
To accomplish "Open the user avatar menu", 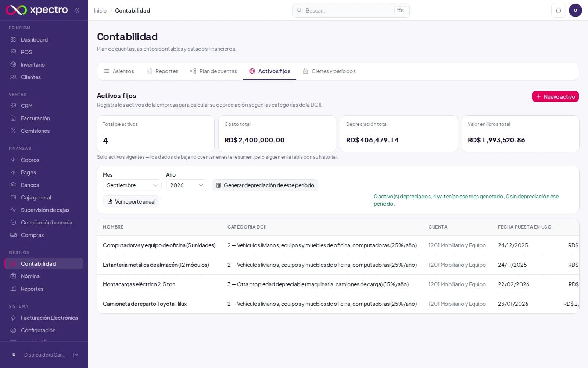I will (x=575, y=10).
